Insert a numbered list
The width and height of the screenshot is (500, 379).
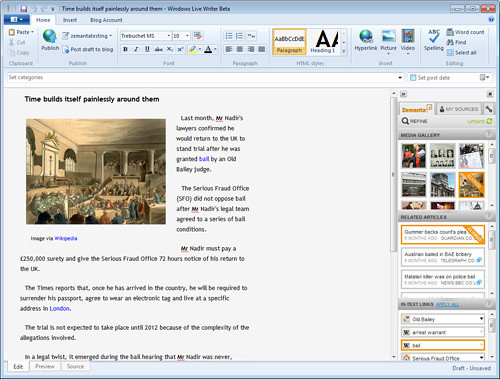pos(240,36)
